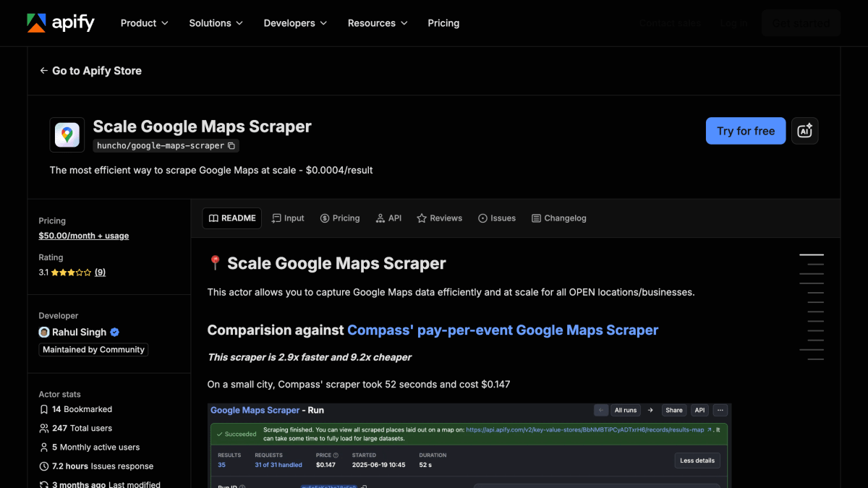Click the refresh icon beside Last modified
This screenshot has width=868, height=488.
(x=44, y=485)
